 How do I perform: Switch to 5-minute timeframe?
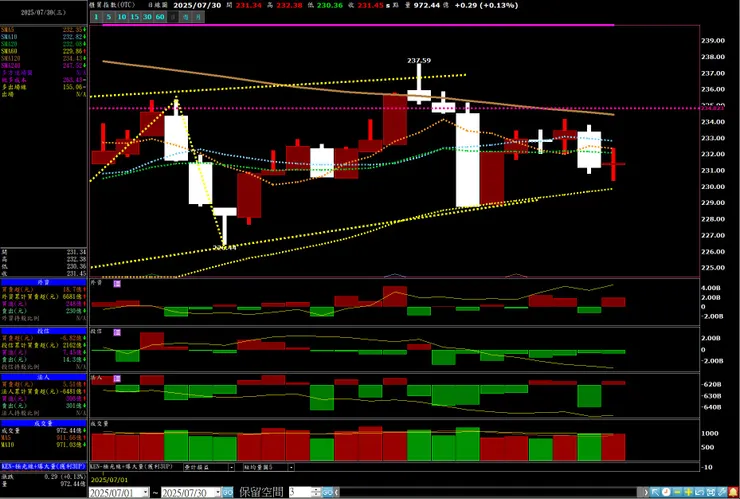tap(109, 17)
